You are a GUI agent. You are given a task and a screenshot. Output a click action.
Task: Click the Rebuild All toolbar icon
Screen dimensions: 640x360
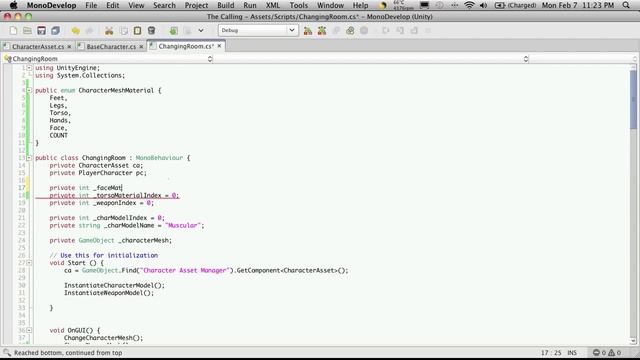click(x=322, y=31)
